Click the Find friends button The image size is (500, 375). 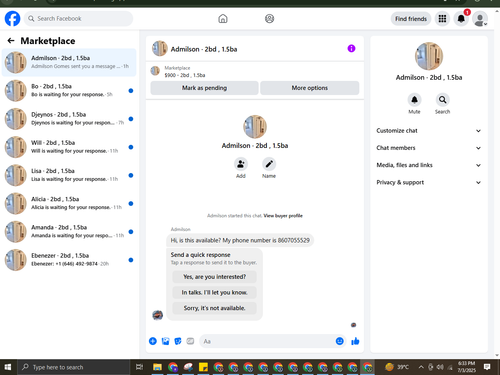click(411, 19)
